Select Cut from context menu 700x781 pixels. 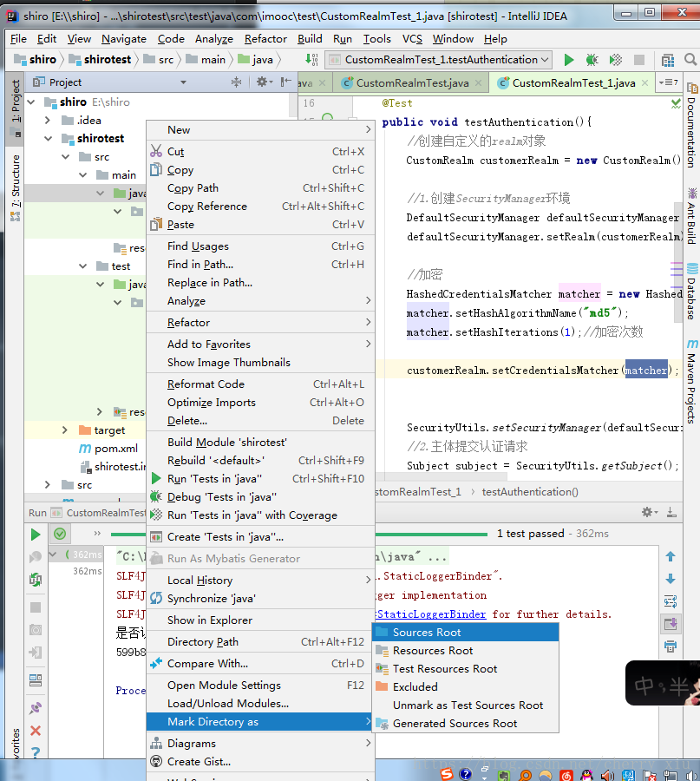[260, 151]
